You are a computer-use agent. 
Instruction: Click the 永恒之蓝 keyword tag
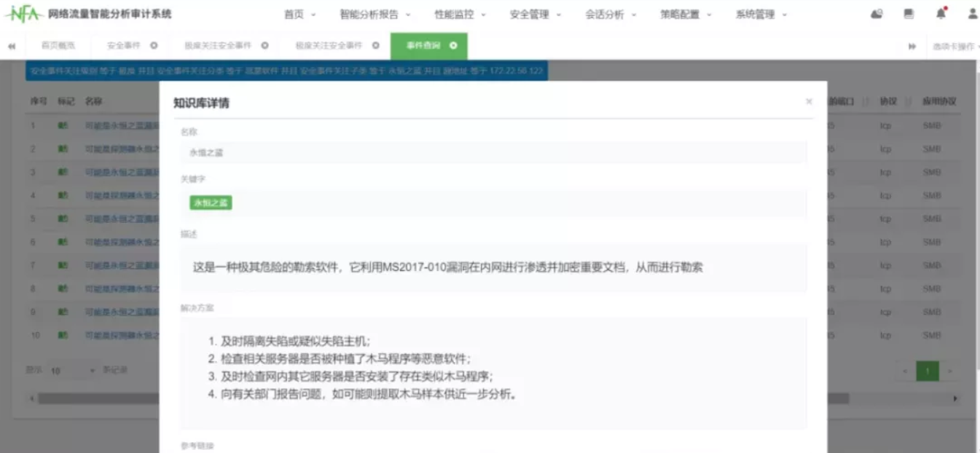(211, 202)
